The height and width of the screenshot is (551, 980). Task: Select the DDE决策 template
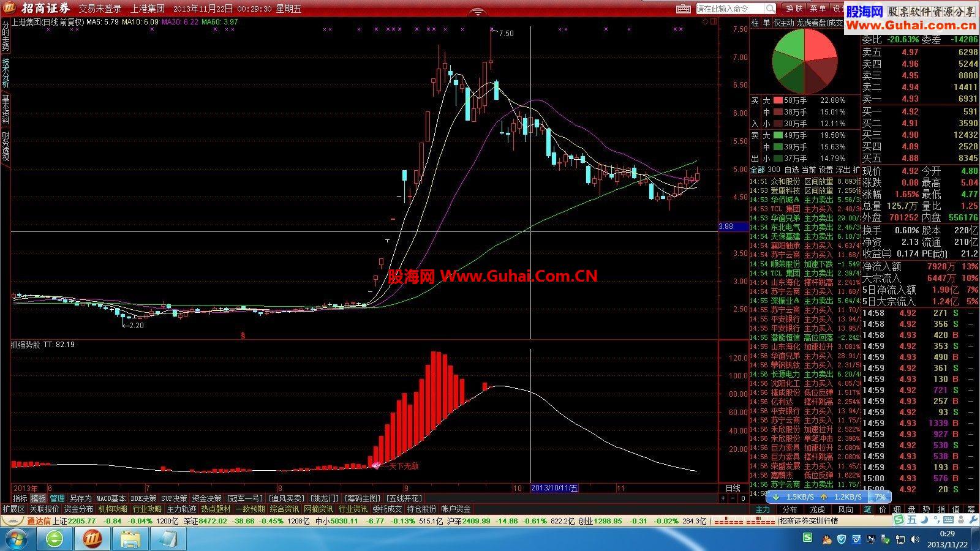143,498
